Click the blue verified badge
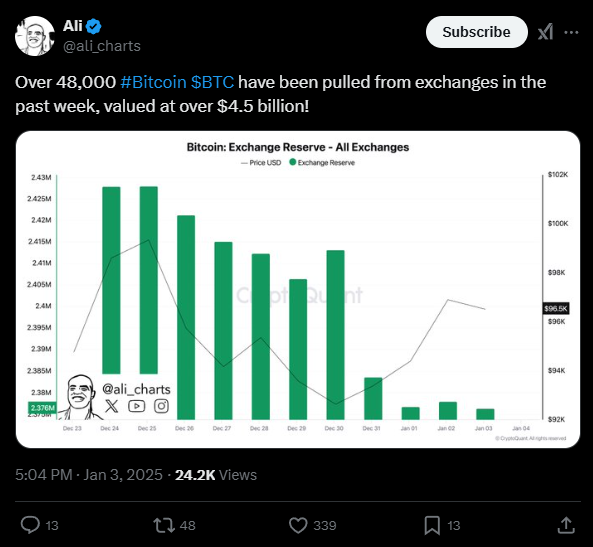Image resolution: width=593 pixels, height=547 pixels. (x=93, y=26)
